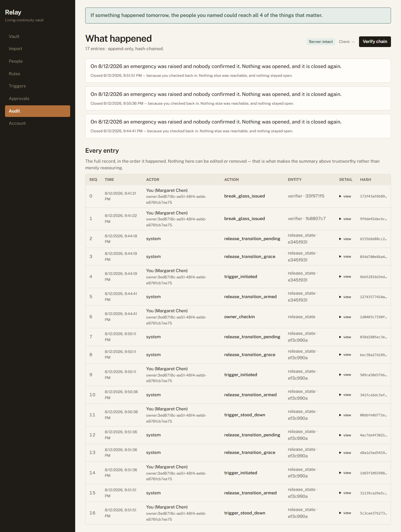Click the green reachability notice banner
Screen dimensions: 401x532
click(x=238, y=15)
